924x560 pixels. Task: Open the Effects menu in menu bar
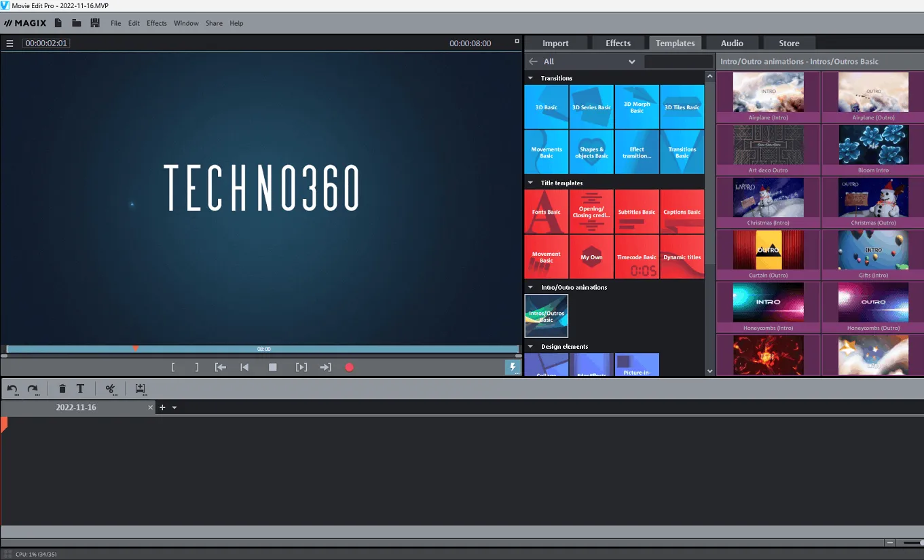(156, 23)
